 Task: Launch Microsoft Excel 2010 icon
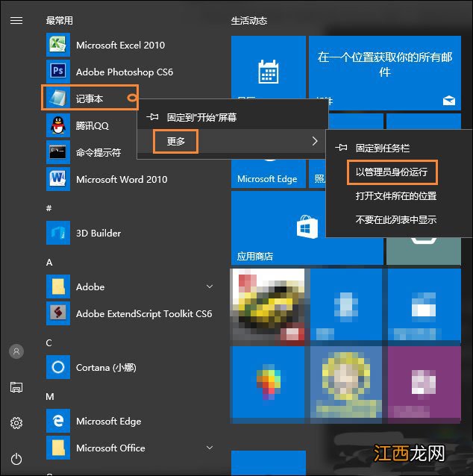[x=58, y=45]
